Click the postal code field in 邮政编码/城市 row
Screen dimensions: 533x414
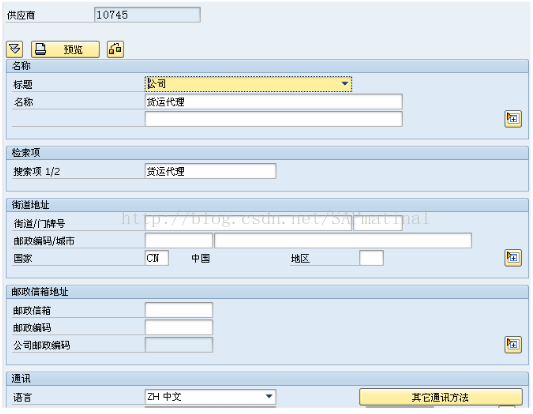point(179,240)
